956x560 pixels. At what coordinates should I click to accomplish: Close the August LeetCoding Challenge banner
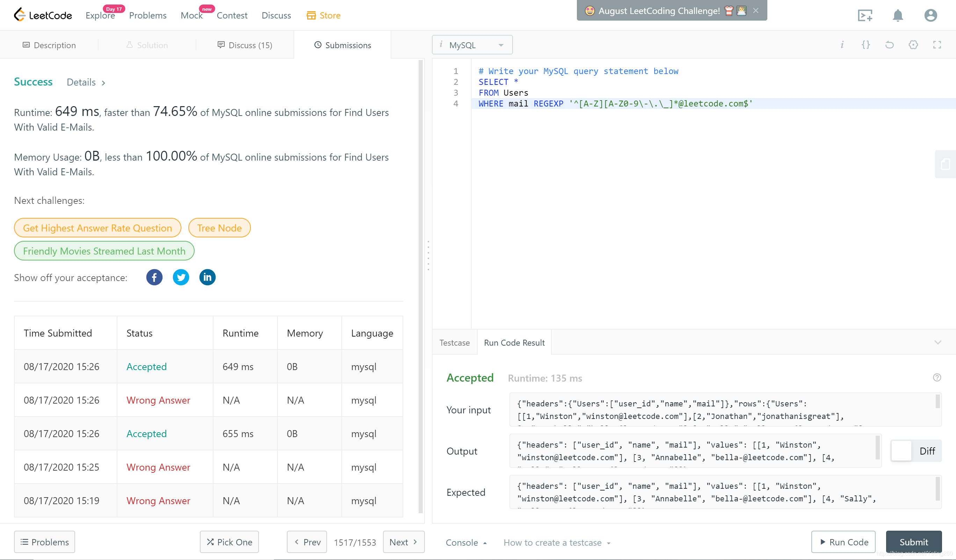(756, 10)
